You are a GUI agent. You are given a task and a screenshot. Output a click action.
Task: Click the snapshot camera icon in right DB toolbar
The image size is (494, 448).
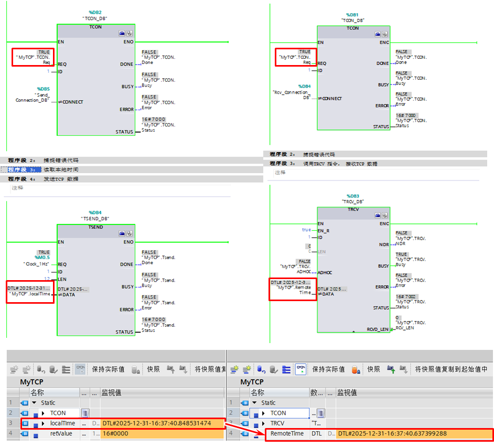(356, 369)
